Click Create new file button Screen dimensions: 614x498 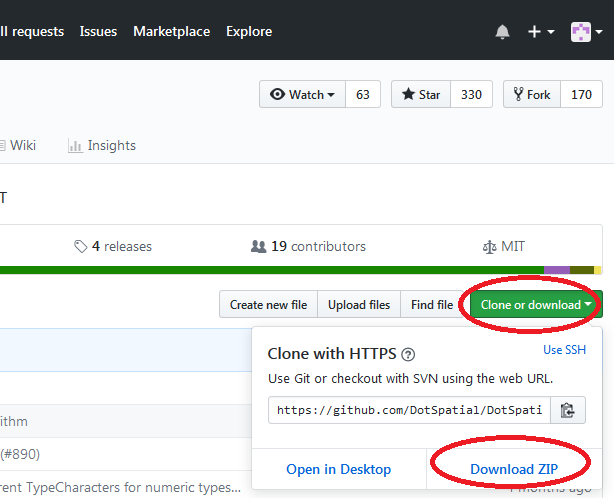268,304
